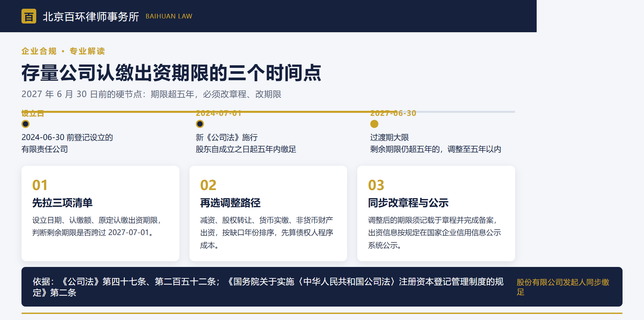Click text 有限责任公司 under first milestone
This screenshot has width=644, height=320.
click(x=45, y=149)
